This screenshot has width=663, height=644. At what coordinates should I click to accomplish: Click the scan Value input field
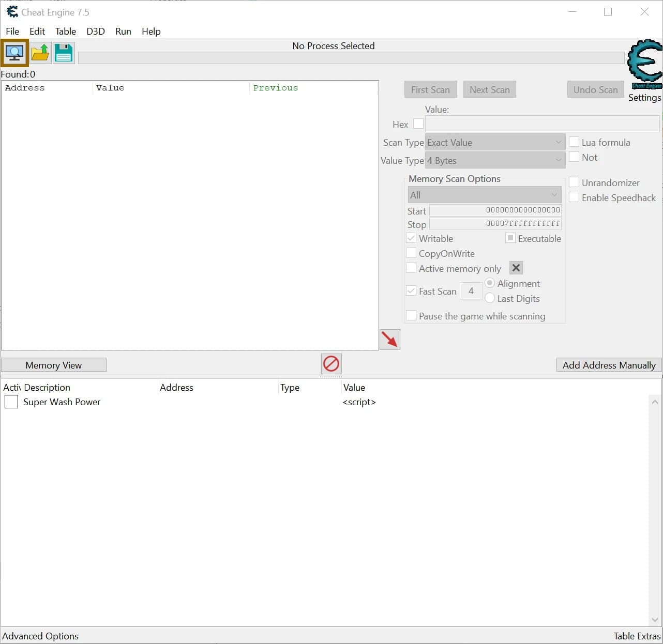click(x=543, y=124)
